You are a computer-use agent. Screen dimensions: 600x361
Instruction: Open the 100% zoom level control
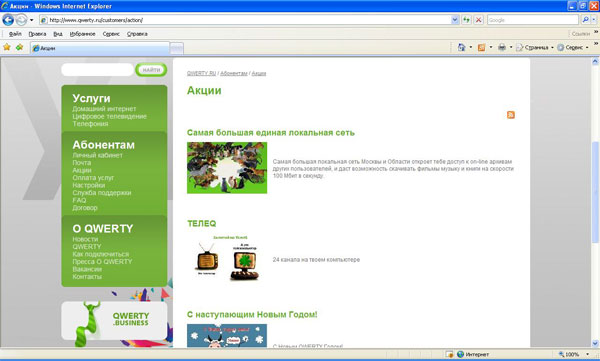[574, 354]
